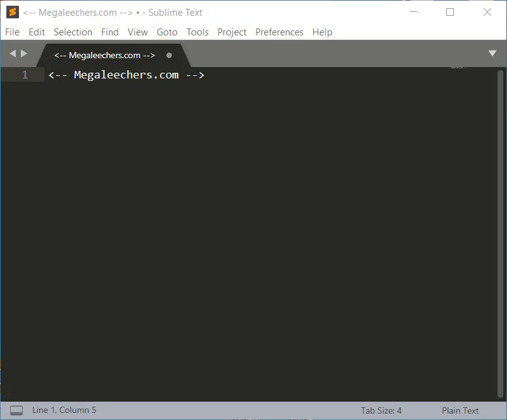Screen dimensions: 507x420
Task: Open the View menu
Action: (138, 32)
